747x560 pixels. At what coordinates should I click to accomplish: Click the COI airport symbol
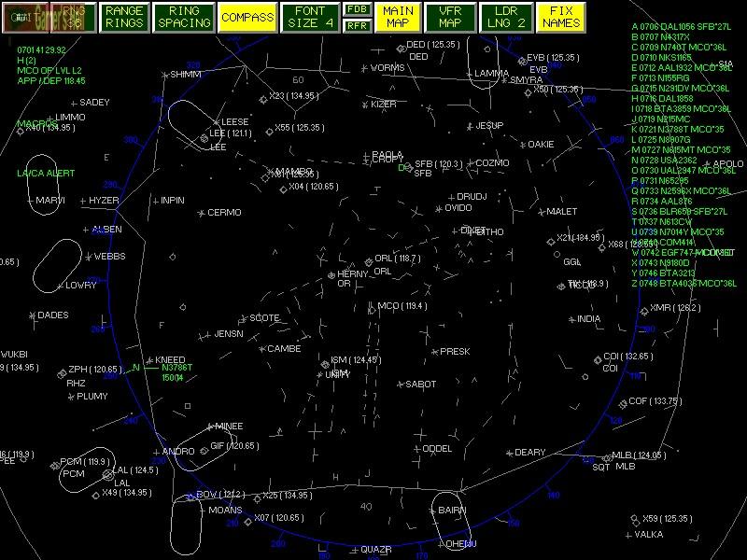(x=598, y=360)
